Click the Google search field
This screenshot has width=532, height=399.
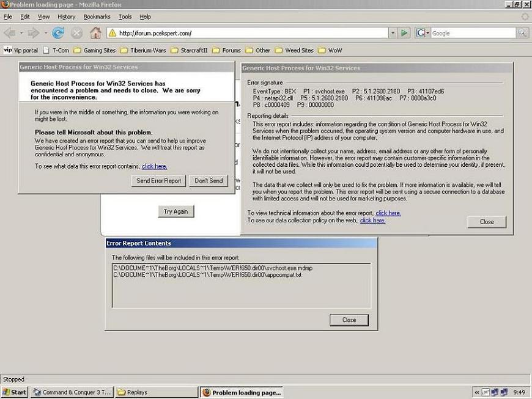point(473,33)
